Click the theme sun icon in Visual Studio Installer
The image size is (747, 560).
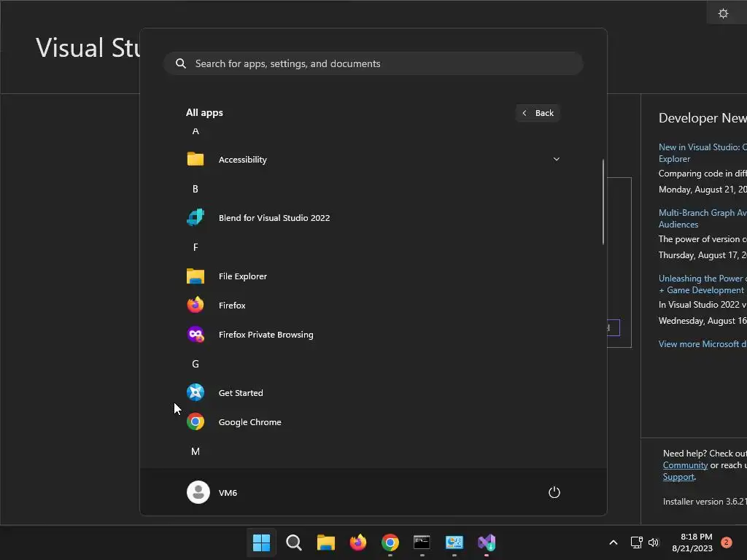723,13
